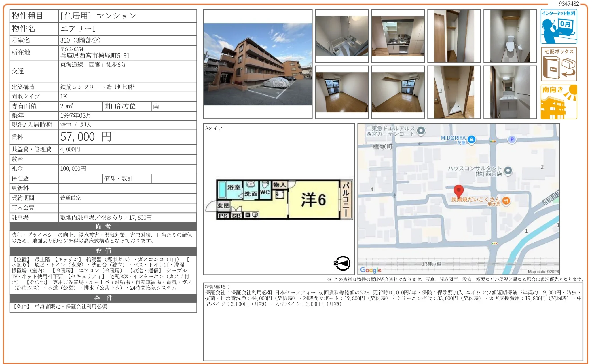The image size is (592, 364).
Task: Click the 炭焼だいこくさん restaurant marker
Action: point(506,201)
